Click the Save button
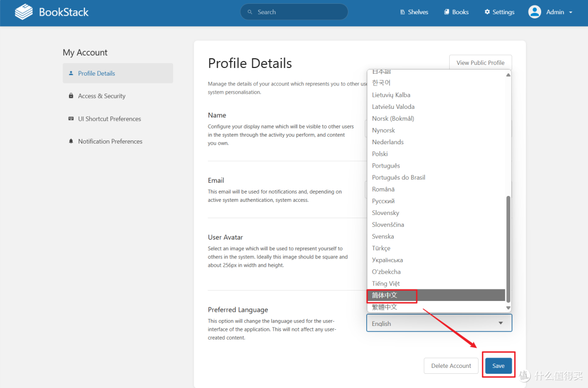Image resolution: width=588 pixels, height=388 pixels. point(498,366)
